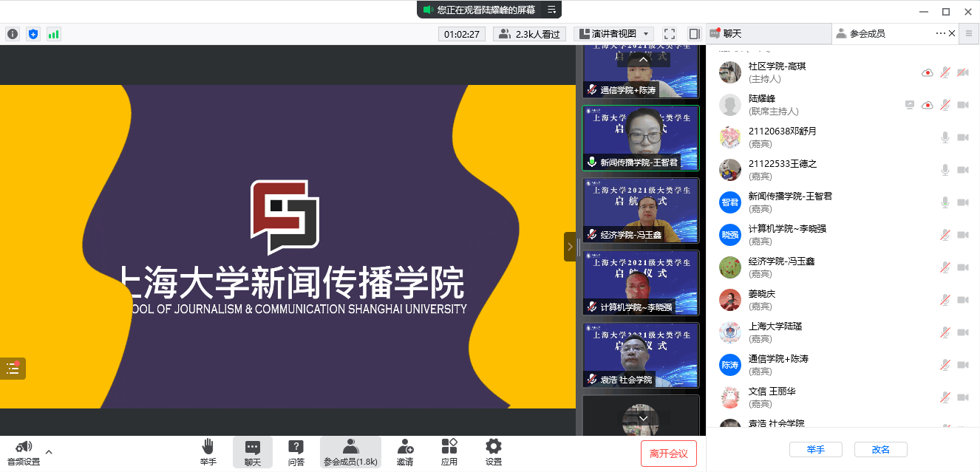Open the 设置 settings gear
Image resolution: width=980 pixels, height=472 pixels.
tap(494, 454)
